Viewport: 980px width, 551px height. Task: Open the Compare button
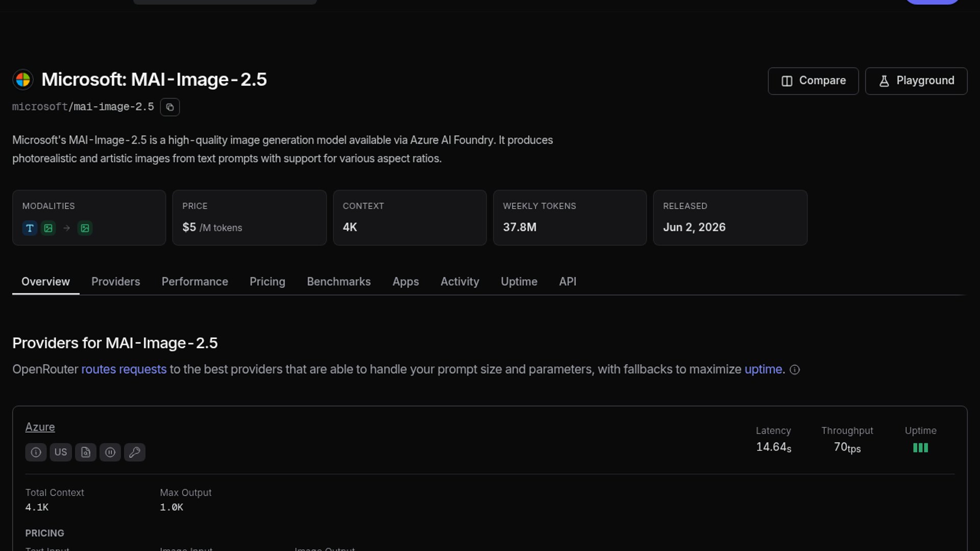click(x=813, y=81)
